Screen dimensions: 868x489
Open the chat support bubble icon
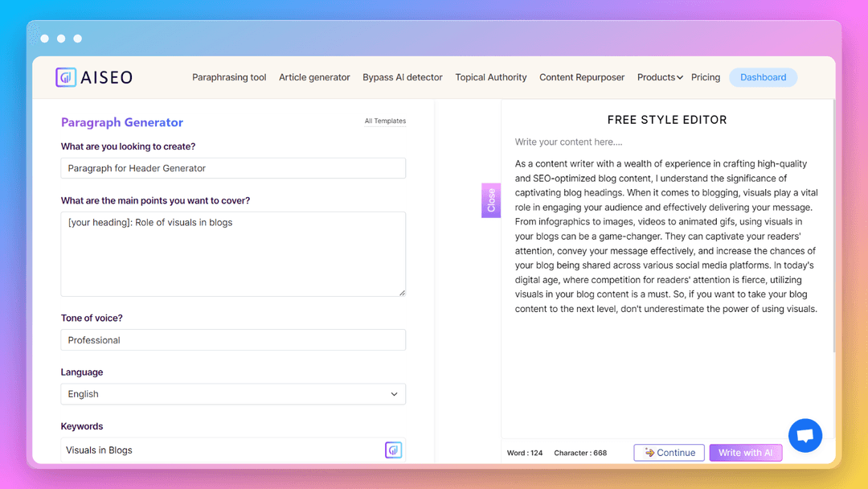805,435
